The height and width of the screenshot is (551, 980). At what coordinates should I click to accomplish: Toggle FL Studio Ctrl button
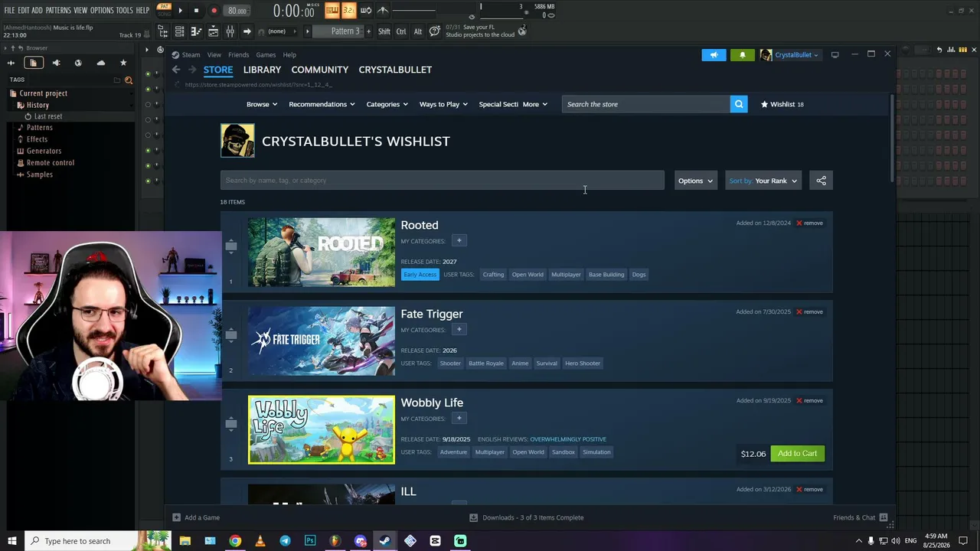point(401,31)
